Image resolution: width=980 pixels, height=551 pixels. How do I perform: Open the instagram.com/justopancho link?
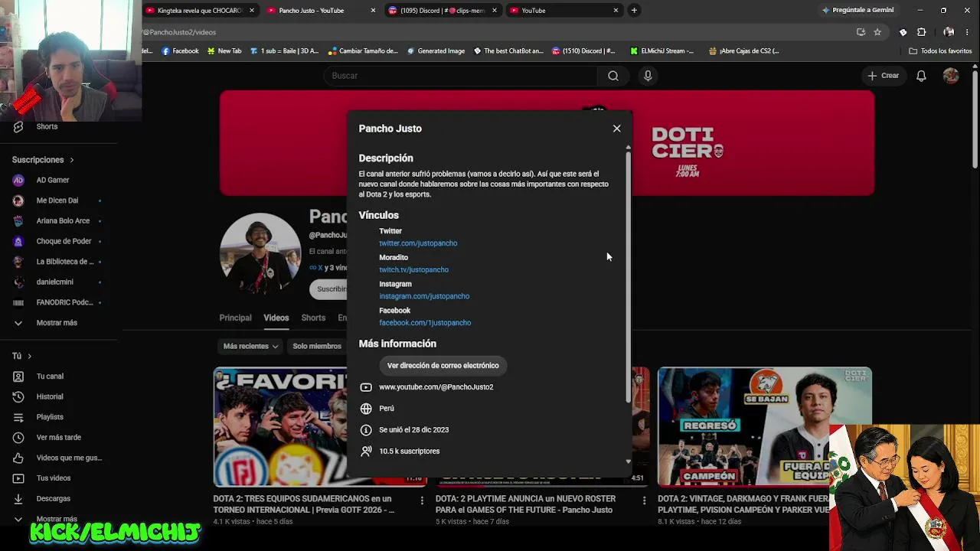coord(424,296)
